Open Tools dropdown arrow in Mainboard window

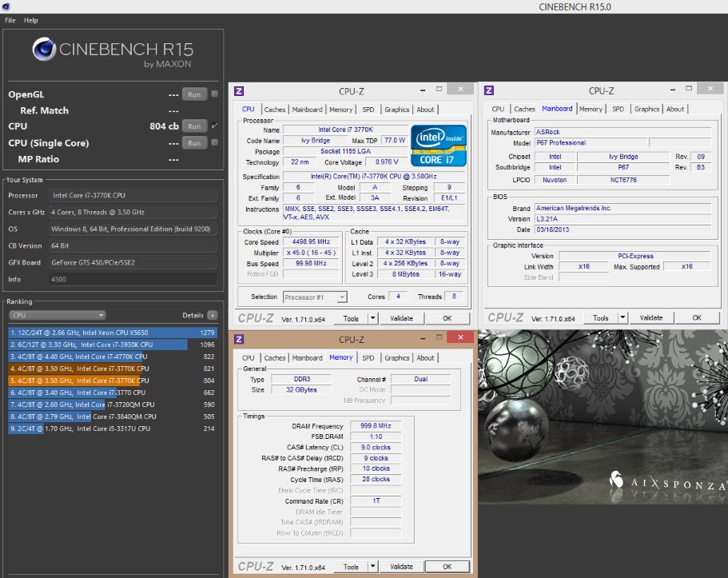pos(623,318)
